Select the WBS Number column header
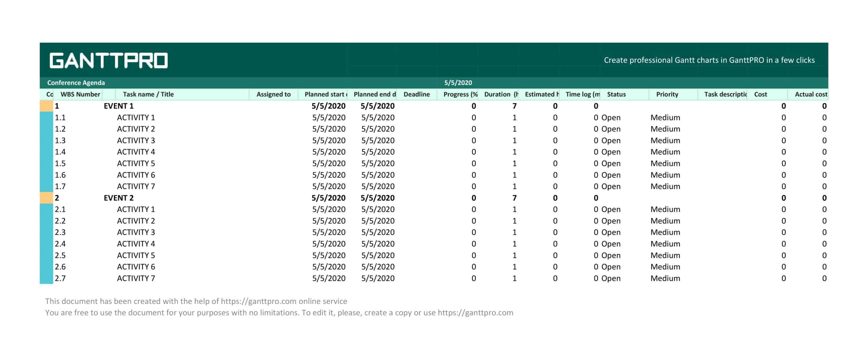 [x=80, y=95]
